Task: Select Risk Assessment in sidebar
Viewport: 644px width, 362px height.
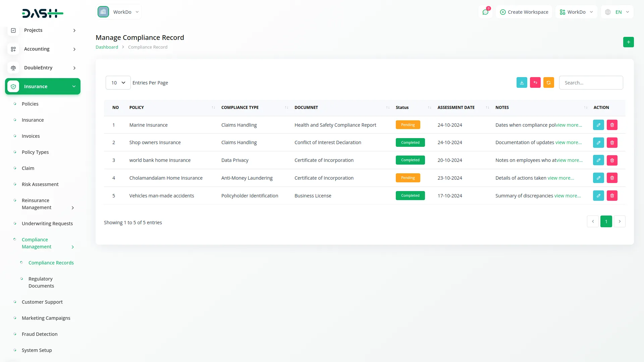Action: (40, 184)
